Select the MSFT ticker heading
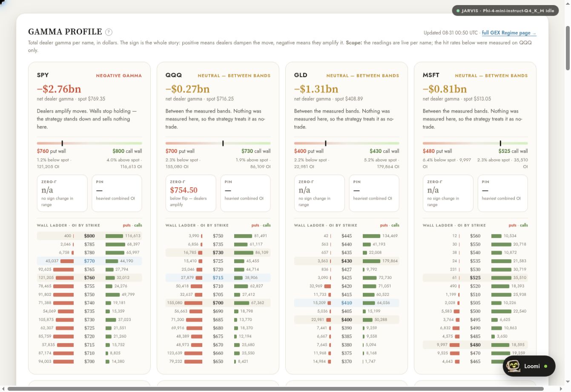 pos(431,75)
